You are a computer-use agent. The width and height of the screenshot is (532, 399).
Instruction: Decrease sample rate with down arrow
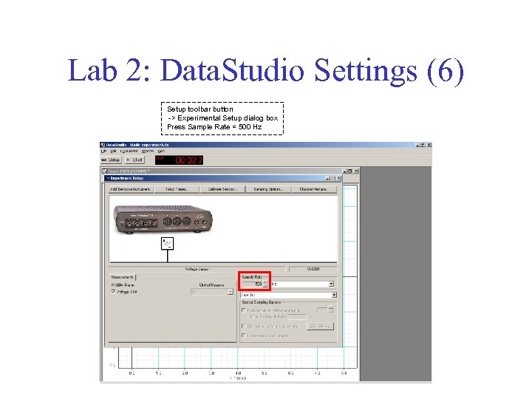coord(265,286)
